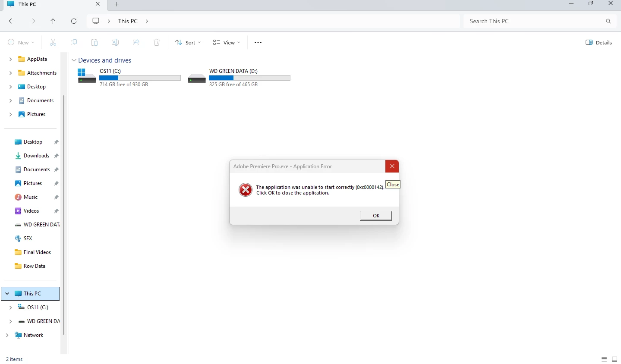Click the '2 items' status text
The height and width of the screenshot is (364, 621).
14,359
